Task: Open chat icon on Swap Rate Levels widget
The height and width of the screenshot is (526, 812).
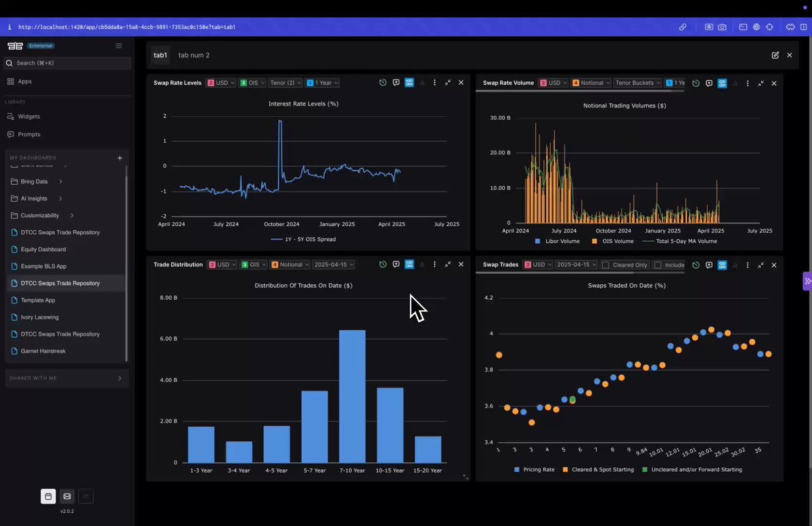Action: click(x=396, y=83)
